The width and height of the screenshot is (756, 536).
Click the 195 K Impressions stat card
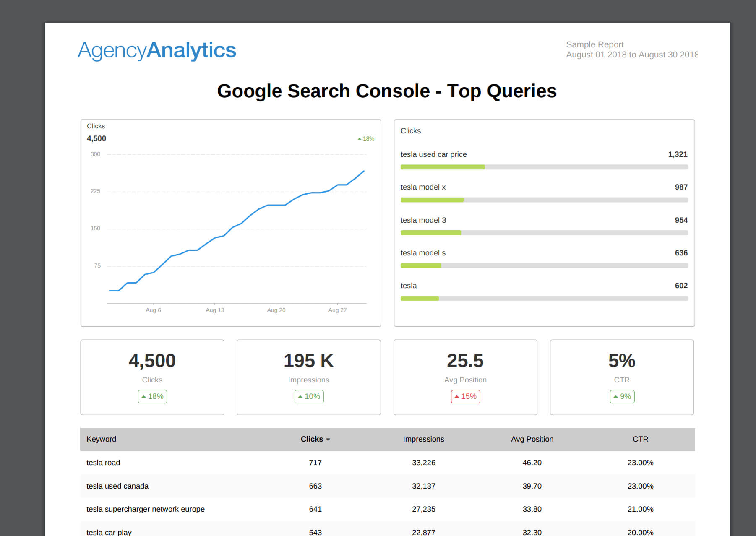[x=309, y=377]
